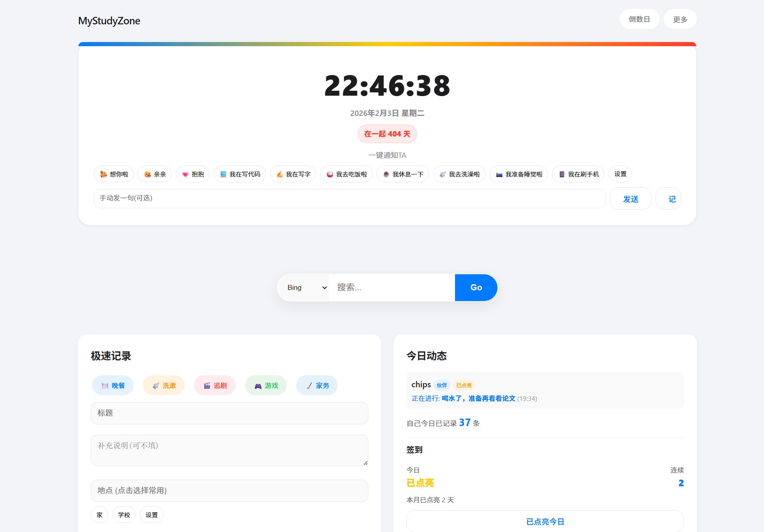
Task: Pick the 我准备睡觉啦 sleep status
Action: point(518,174)
